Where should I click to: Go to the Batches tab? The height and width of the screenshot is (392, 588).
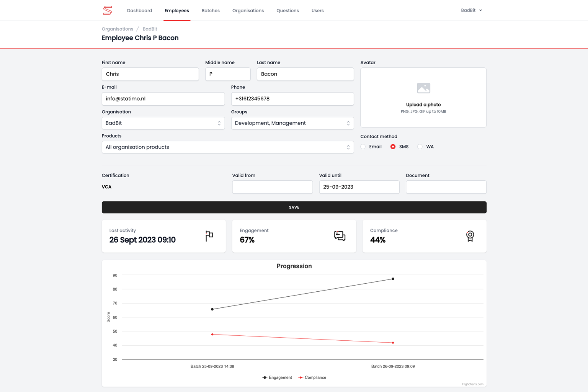pos(211,11)
